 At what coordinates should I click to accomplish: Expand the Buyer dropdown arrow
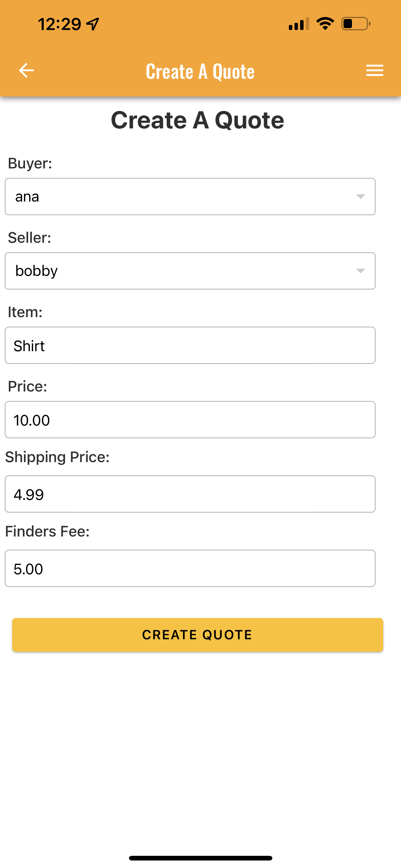click(x=360, y=197)
